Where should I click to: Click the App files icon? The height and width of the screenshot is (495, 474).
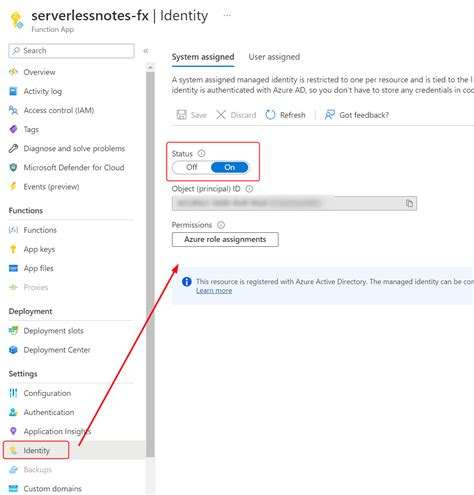point(13,268)
